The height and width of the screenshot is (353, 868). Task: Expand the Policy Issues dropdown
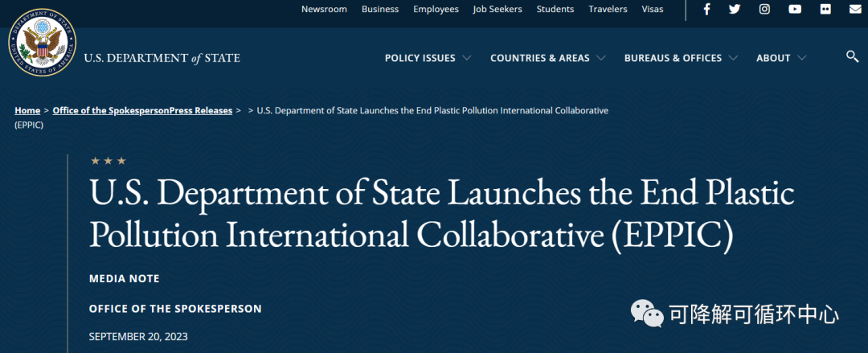click(428, 58)
